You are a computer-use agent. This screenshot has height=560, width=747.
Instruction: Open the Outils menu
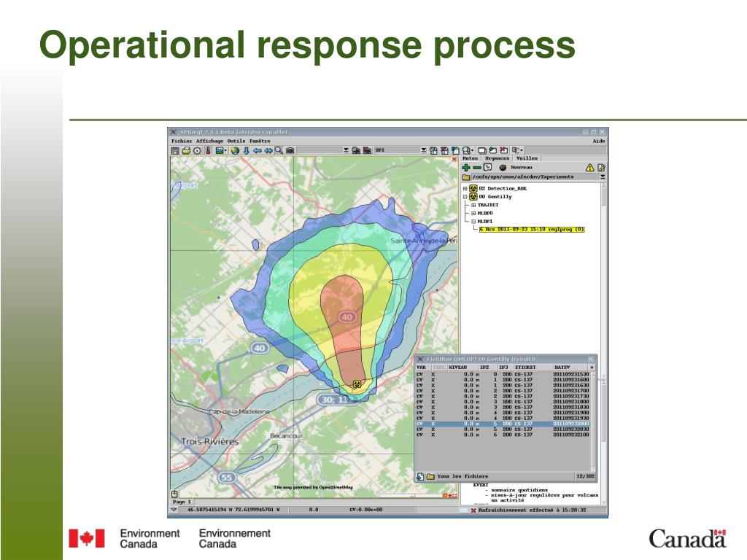(236, 141)
